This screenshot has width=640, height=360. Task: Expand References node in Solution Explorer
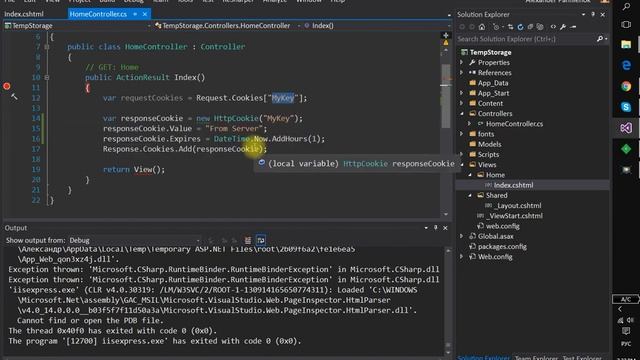click(x=462, y=73)
